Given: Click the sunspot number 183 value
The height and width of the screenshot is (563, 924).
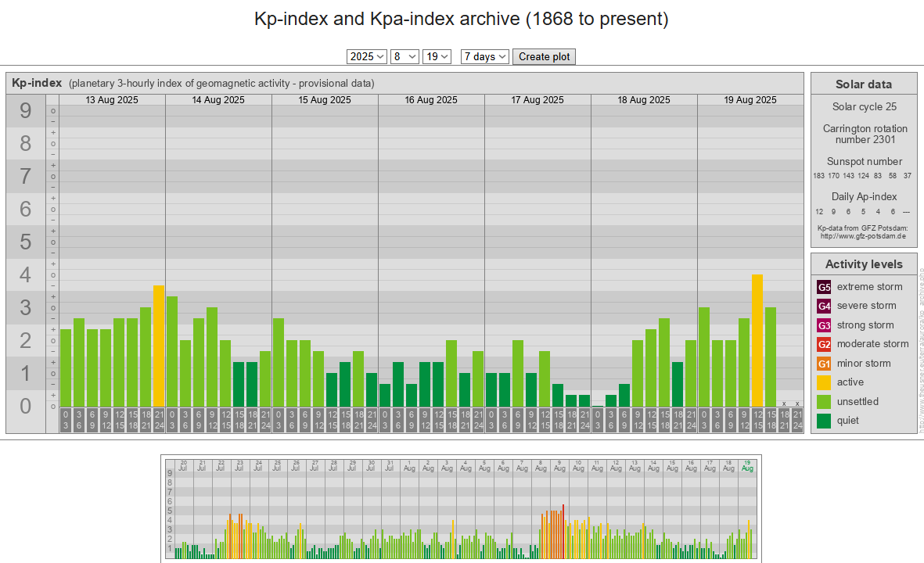Looking at the screenshot, I should point(818,175).
